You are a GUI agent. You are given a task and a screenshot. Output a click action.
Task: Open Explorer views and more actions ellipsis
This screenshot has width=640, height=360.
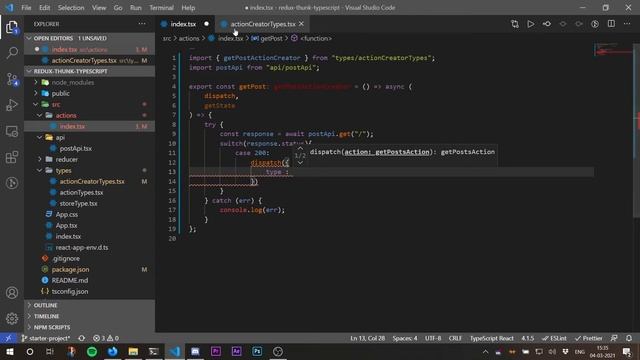[142, 24]
